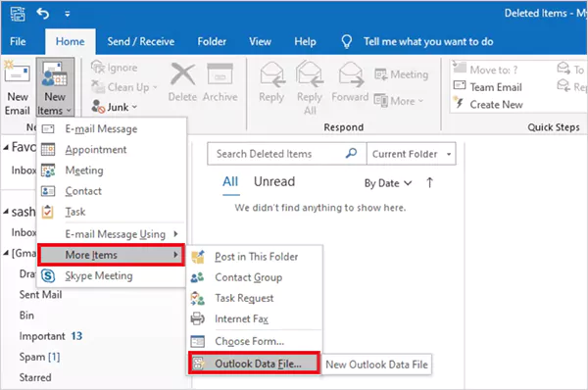Show Unread messages filter
Screen dimensions: 588x390
pos(274,182)
